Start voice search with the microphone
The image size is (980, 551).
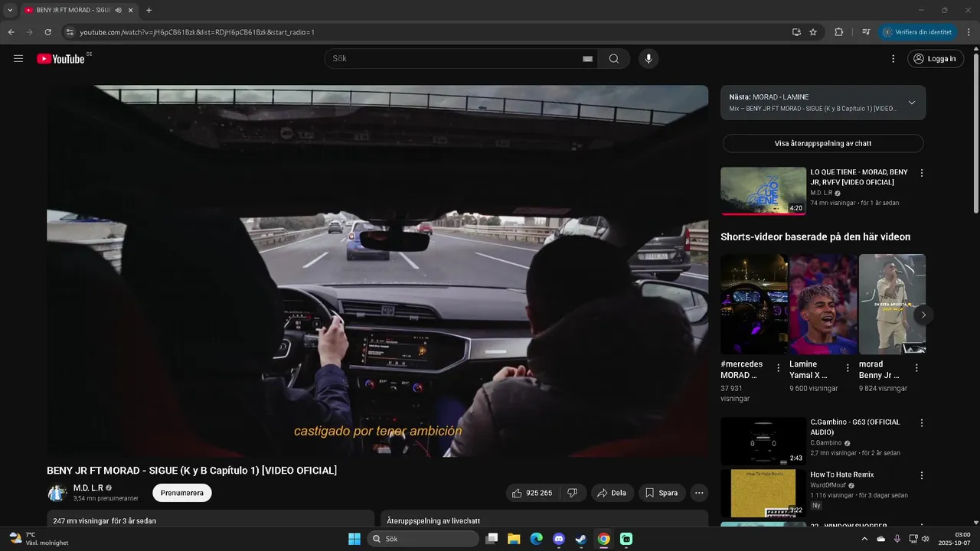(x=648, y=59)
